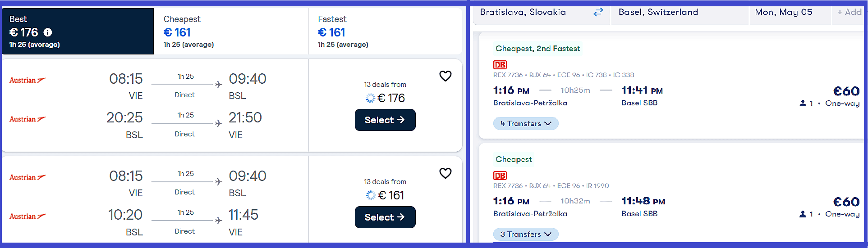868x248 pixels.
Task: Click Austrian airline logo on 08:15 first flight
Action: tap(28, 80)
